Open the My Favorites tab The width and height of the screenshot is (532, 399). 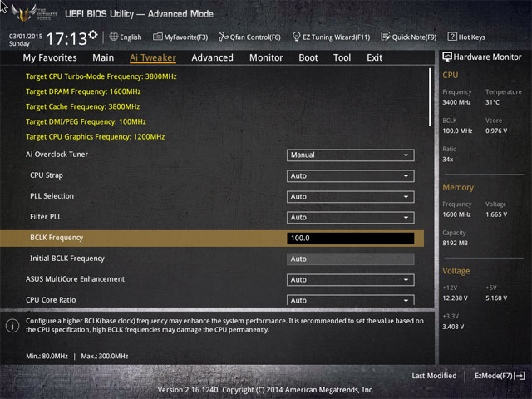click(x=50, y=57)
